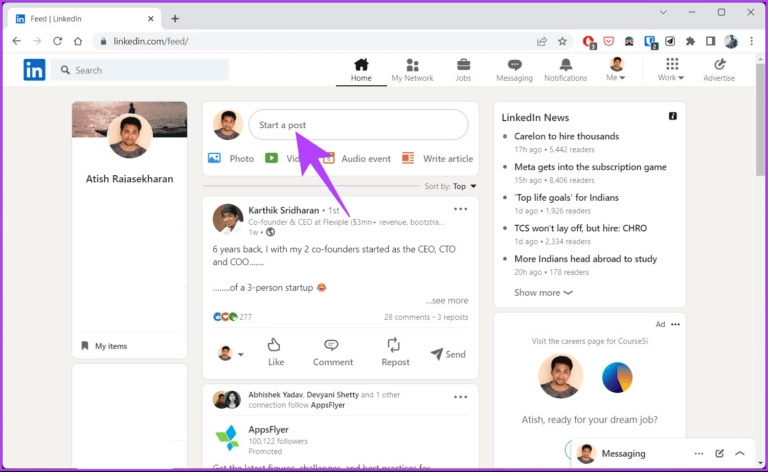Click the LinkedIn logo icon
Viewport: 768px width, 472px height.
(34, 70)
